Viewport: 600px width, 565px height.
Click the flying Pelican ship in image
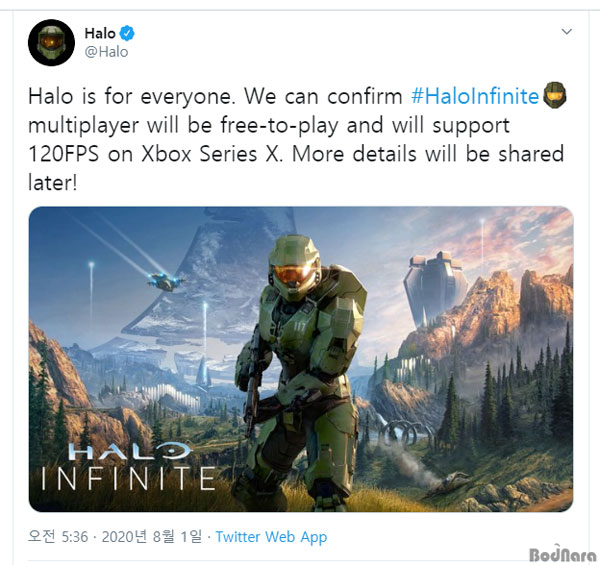(x=166, y=281)
